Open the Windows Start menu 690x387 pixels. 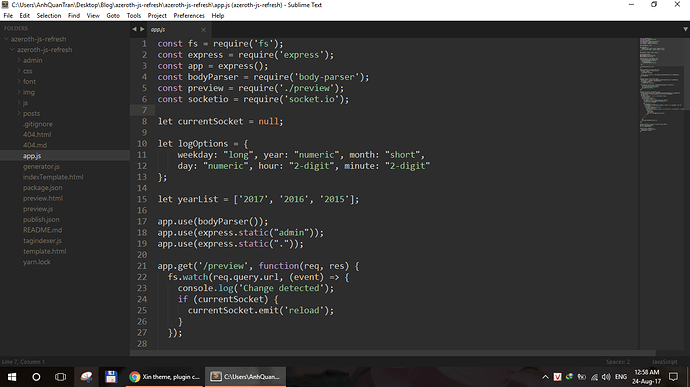(x=12, y=377)
